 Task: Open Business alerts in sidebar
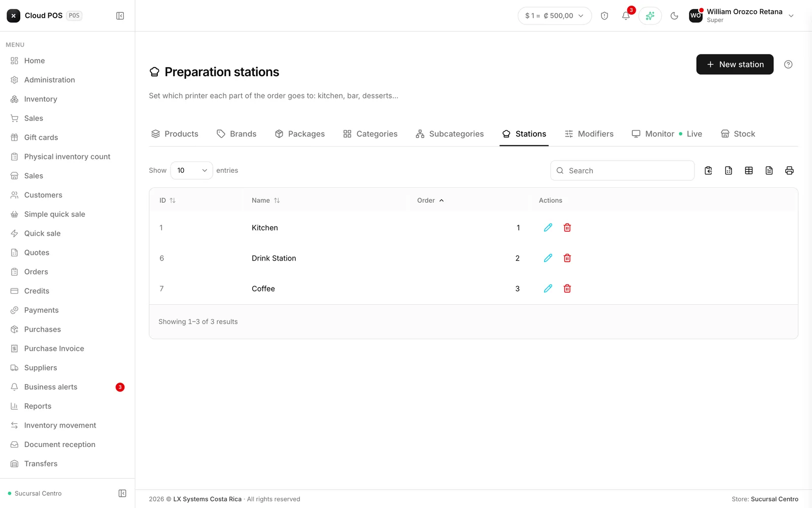point(67,387)
